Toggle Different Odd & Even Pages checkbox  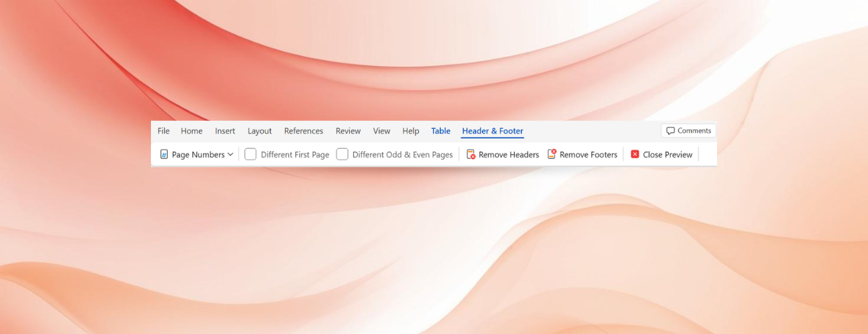(x=342, y=154)
